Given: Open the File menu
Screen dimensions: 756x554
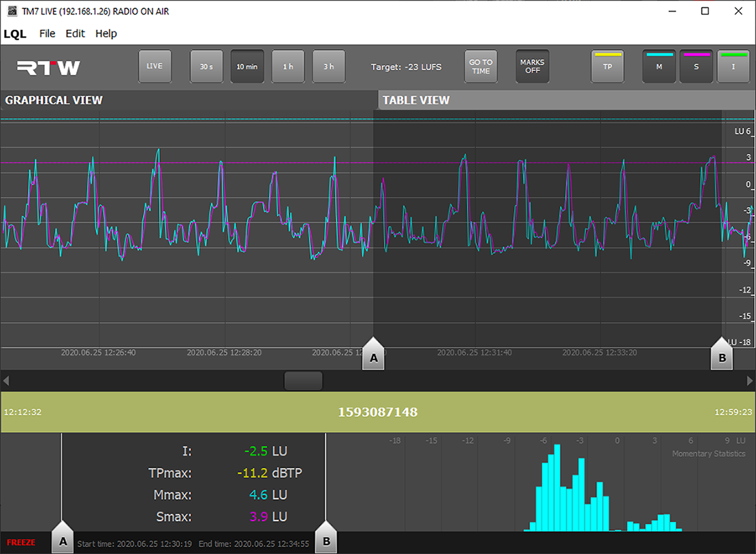Looking at the screenshot, I should 47,33.
